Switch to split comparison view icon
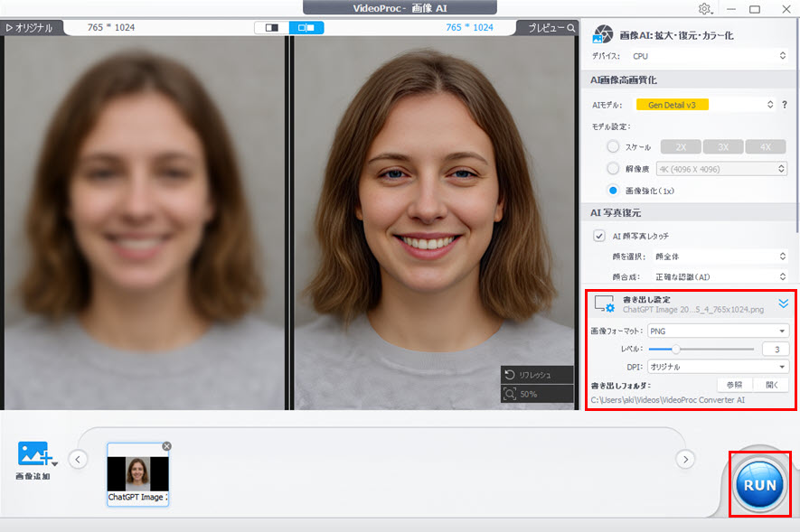The height and width of the screenshot is (532, 800). [306, 28]
